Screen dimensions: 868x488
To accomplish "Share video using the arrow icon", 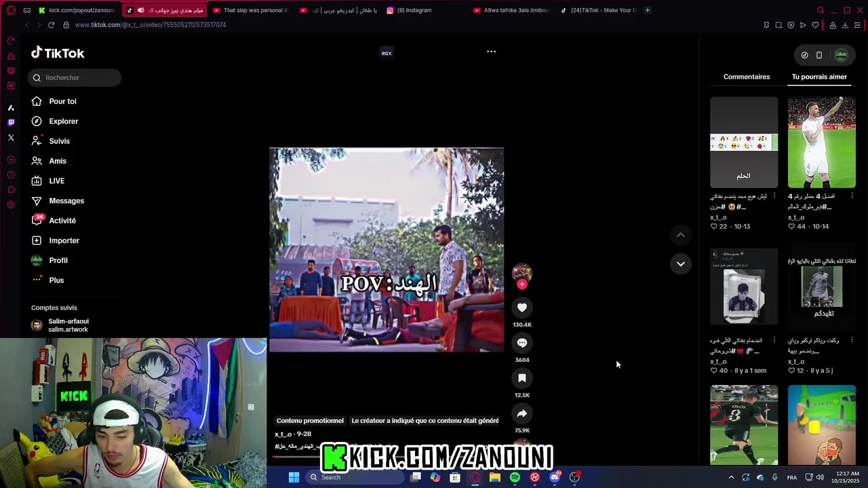I will [522, 413].
